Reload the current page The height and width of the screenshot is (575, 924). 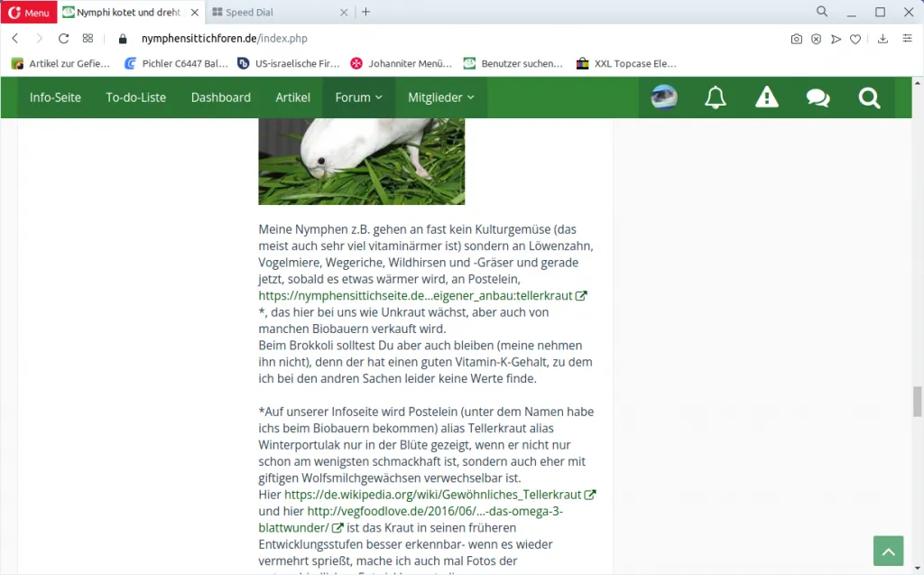click(x=64, y=38)
